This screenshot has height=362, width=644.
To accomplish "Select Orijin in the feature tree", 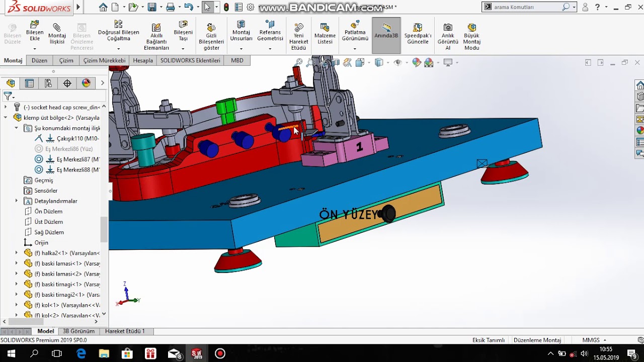I will coord(41,243).
